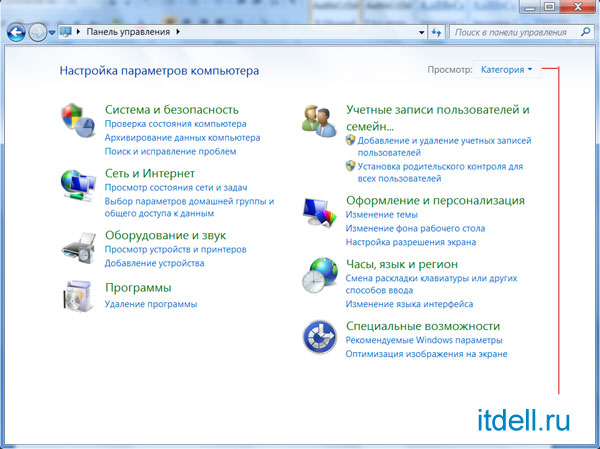
Task: Open Специальные возможности category
Action: tap(423, 326)
